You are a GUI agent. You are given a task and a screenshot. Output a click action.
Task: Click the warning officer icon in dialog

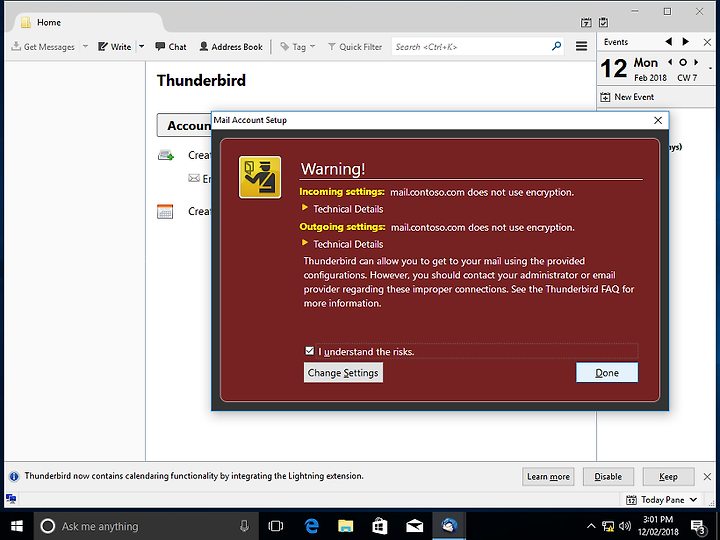[x=260, y=177]
